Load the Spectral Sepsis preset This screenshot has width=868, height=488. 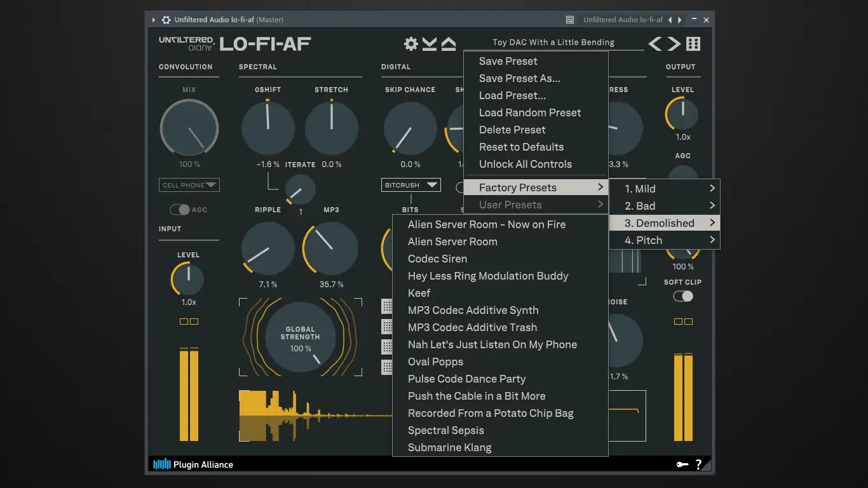[x=500, y=430]
